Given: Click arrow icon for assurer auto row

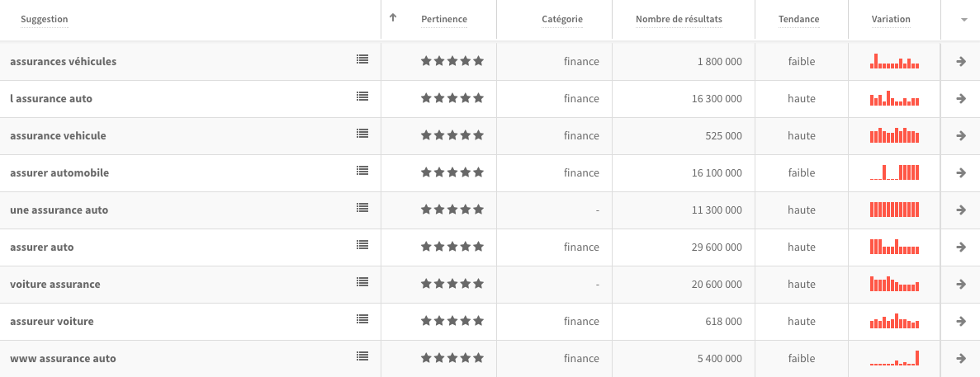Looking at the screenshot, I should 961,247.
